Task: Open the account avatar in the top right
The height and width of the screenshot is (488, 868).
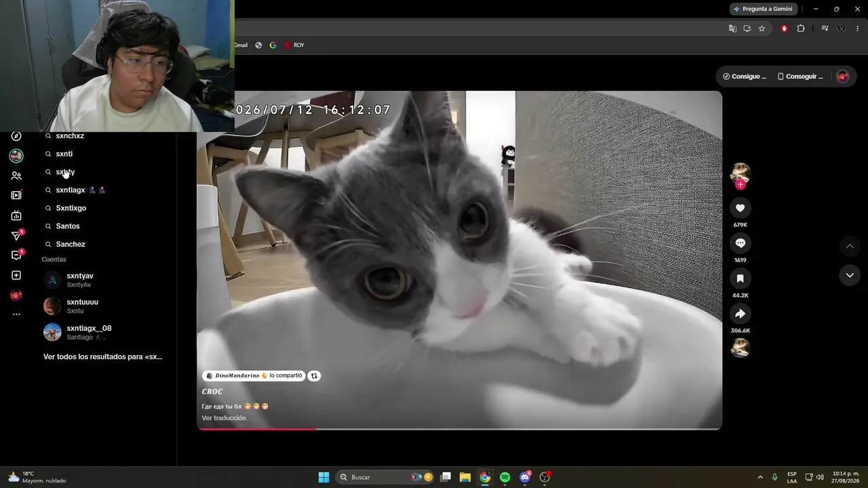Action: (x=843, y=77)
